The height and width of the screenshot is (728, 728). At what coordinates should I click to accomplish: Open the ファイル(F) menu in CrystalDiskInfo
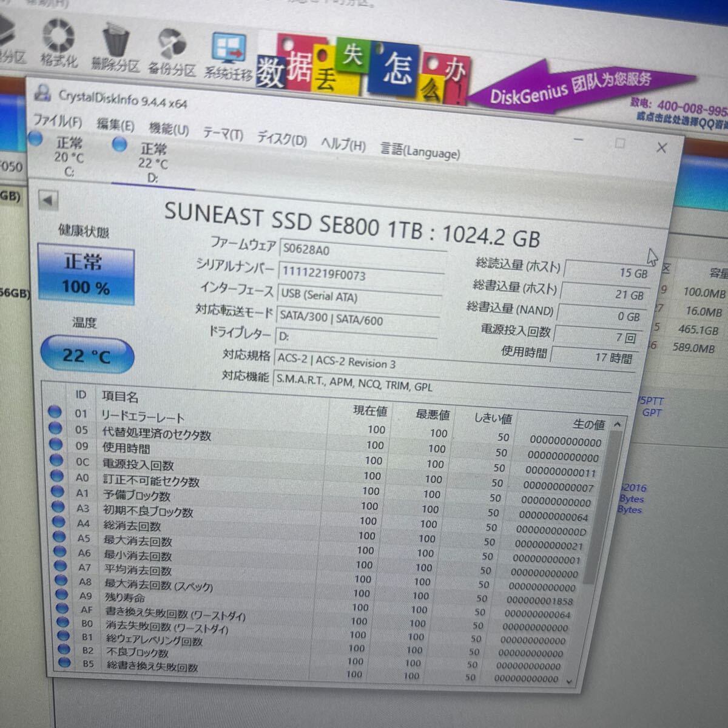(x=57, y=121)
